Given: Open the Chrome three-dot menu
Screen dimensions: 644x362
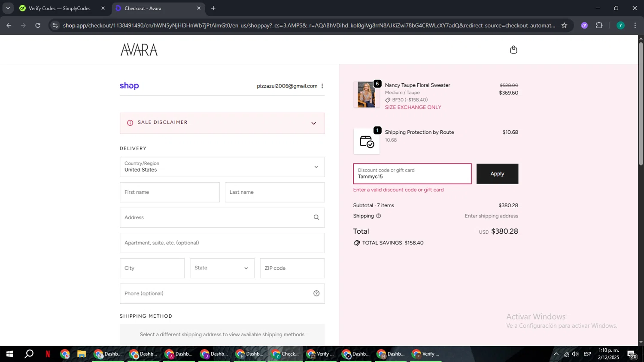Looking at the screenshot, I should click(x=635, y=25).
